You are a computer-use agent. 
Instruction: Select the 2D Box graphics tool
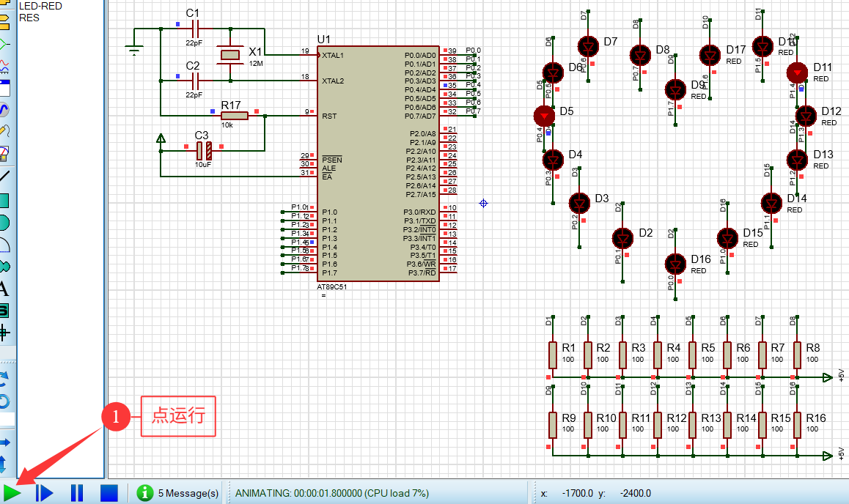pos(4,201)
